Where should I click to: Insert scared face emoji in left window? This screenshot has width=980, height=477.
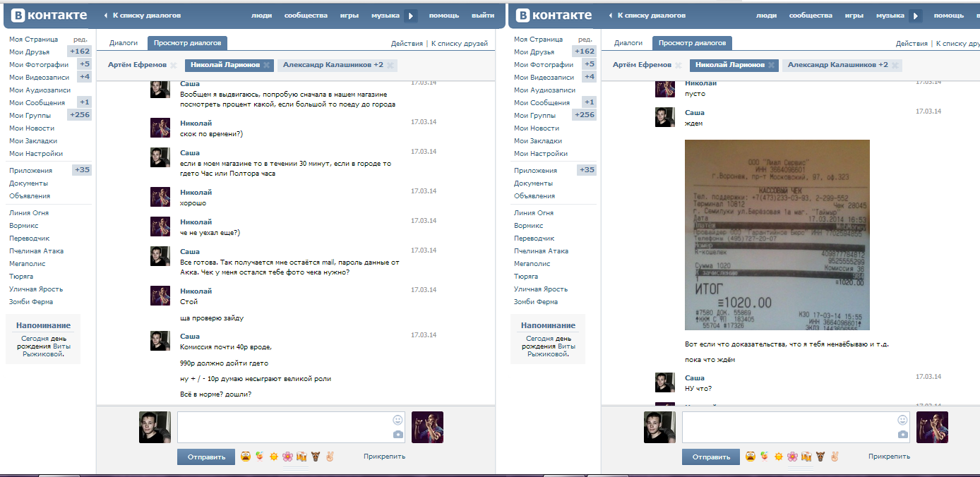coord(246,457)
